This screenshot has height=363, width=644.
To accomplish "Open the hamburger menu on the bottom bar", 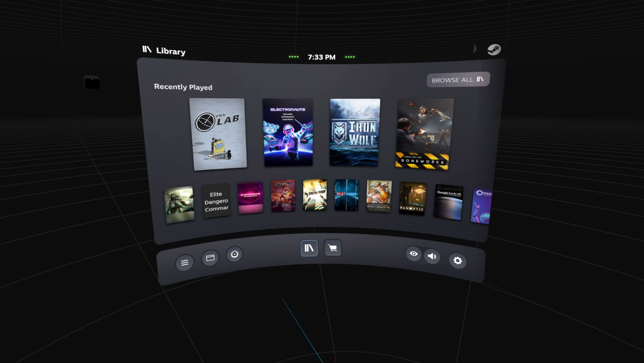I will 184,263.
